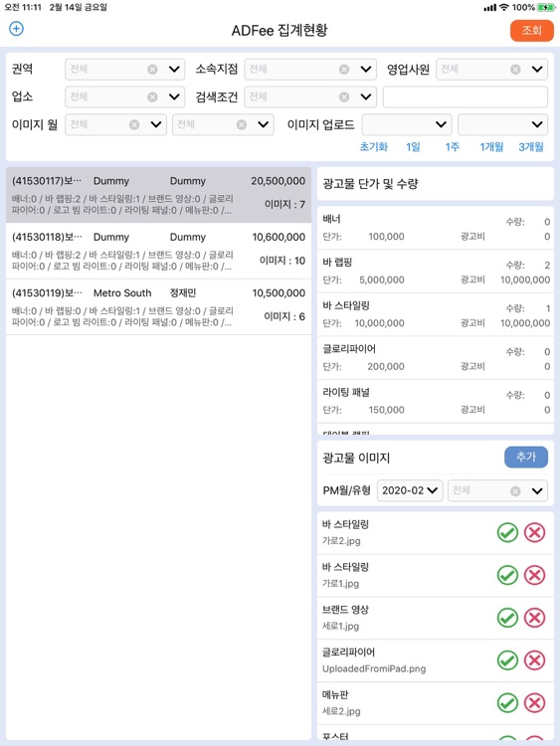Open the 권역 dropdown arrow
The image size is (560, 746).
(174, 70)
